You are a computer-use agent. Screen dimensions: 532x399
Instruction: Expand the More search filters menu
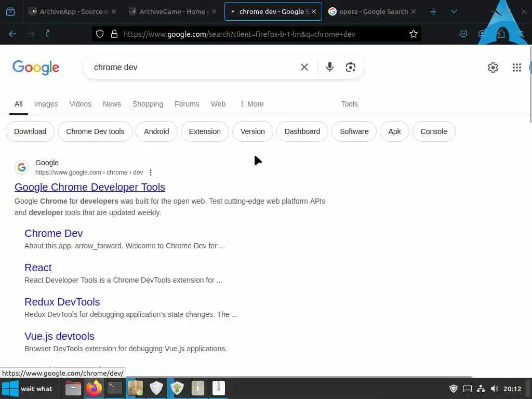click(x=252, y=104)
